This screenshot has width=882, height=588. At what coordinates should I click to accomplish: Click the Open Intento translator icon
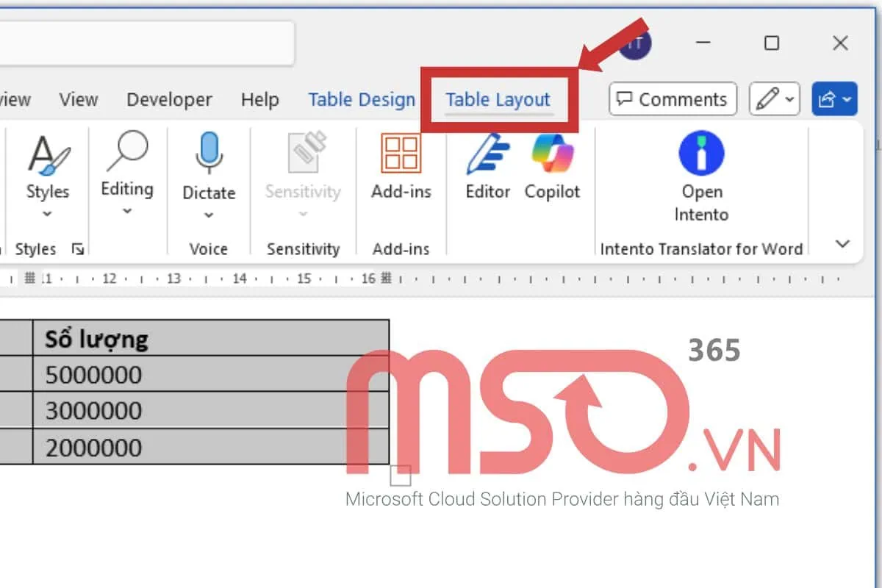point(701,154)
